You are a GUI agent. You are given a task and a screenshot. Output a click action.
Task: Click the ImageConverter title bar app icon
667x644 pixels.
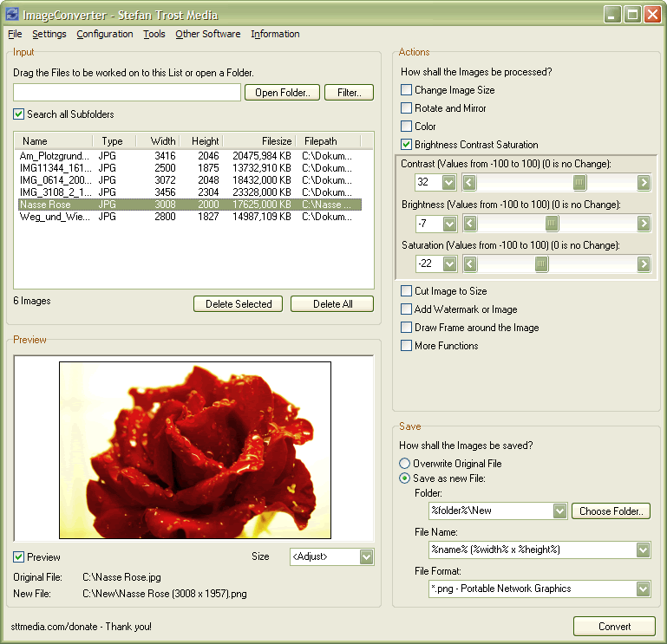[x=12, y=15]
